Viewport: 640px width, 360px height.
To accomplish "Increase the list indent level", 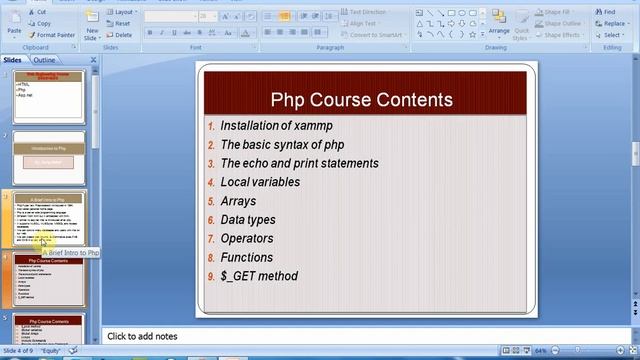I will (x=316, y=16).
